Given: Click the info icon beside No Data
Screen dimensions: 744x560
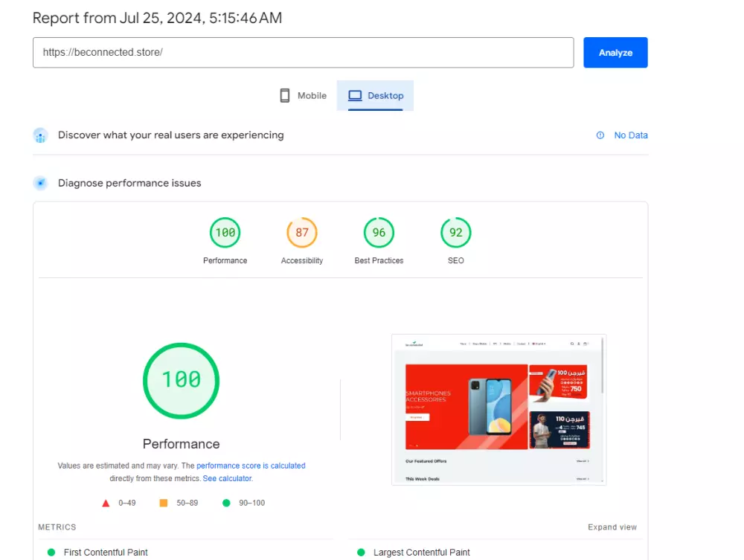Looking at the screenshot, I should coord(600,135).
